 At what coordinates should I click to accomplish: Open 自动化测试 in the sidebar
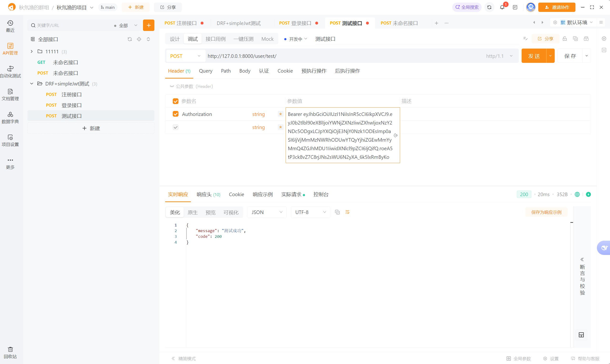(10, 72)
